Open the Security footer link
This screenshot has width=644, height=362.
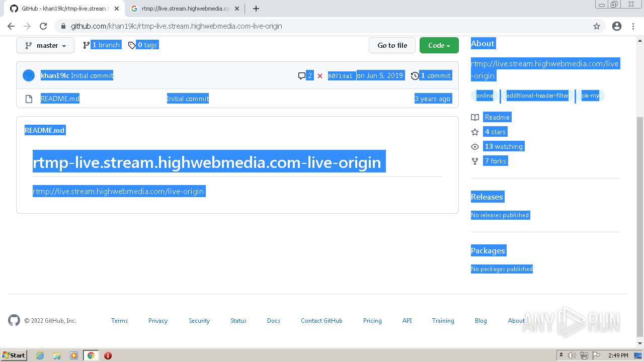pos(199,321)
